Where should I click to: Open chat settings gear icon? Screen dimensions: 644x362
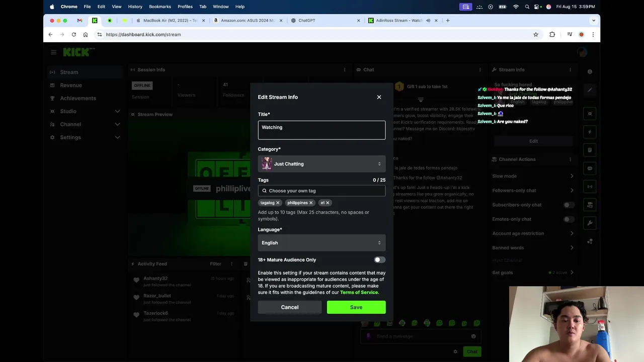455,351
